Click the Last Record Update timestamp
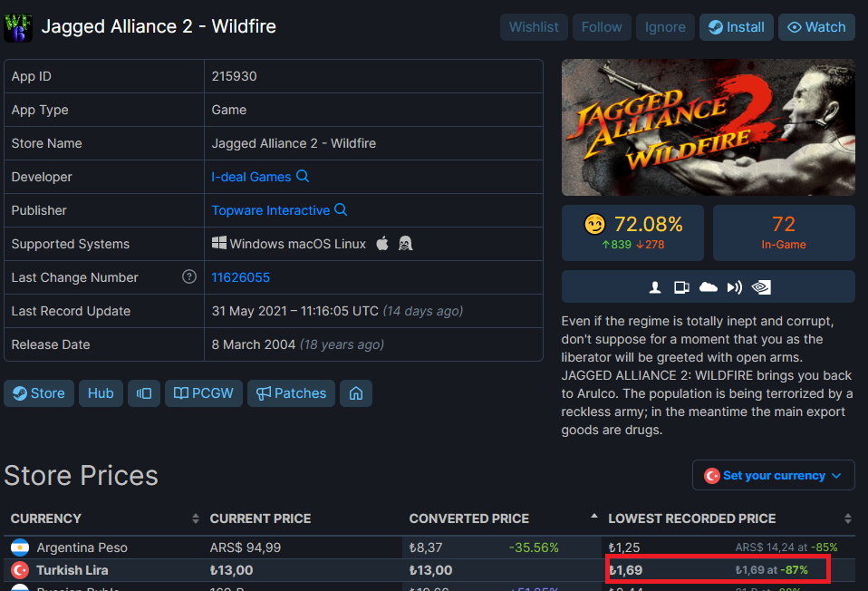Image resolution: width=868 pixels, height=591 pixels. (295, 311)
